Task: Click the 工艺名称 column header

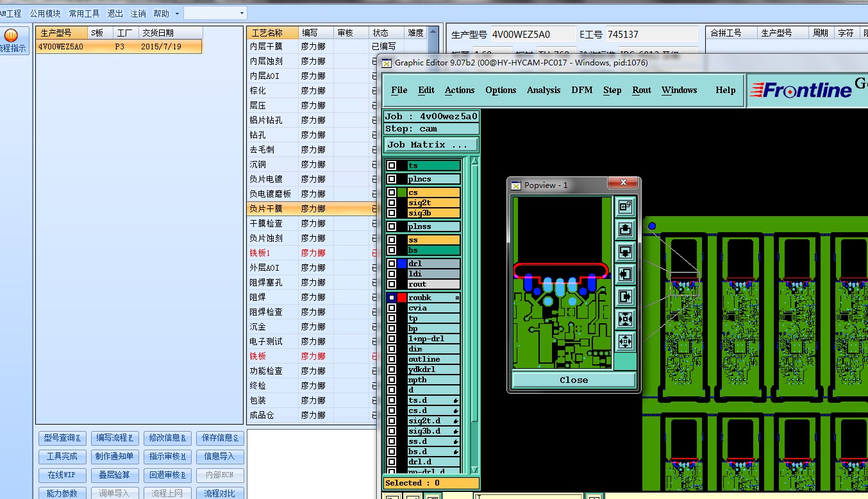Action: point(273,33)
